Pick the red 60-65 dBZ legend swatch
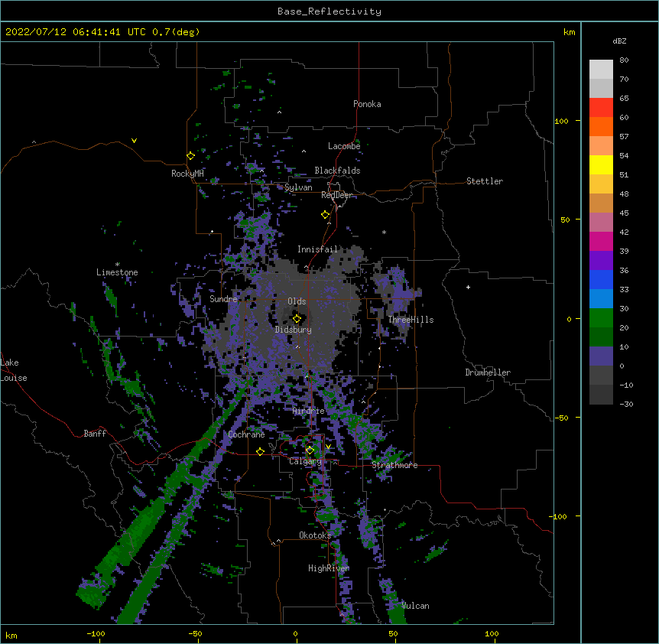This screenshot has height=644, width=659. click(x=601, y=108)
